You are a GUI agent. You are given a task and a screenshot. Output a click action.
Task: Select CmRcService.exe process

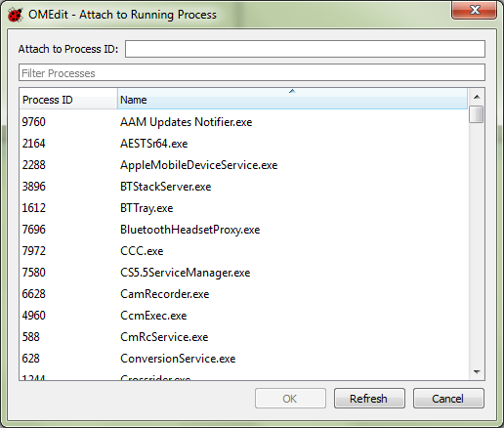[164, 337]
